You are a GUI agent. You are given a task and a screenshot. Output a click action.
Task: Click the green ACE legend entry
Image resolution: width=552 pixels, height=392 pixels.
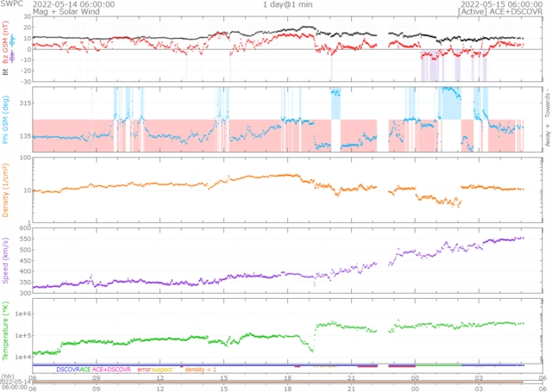tap(85, 370)
